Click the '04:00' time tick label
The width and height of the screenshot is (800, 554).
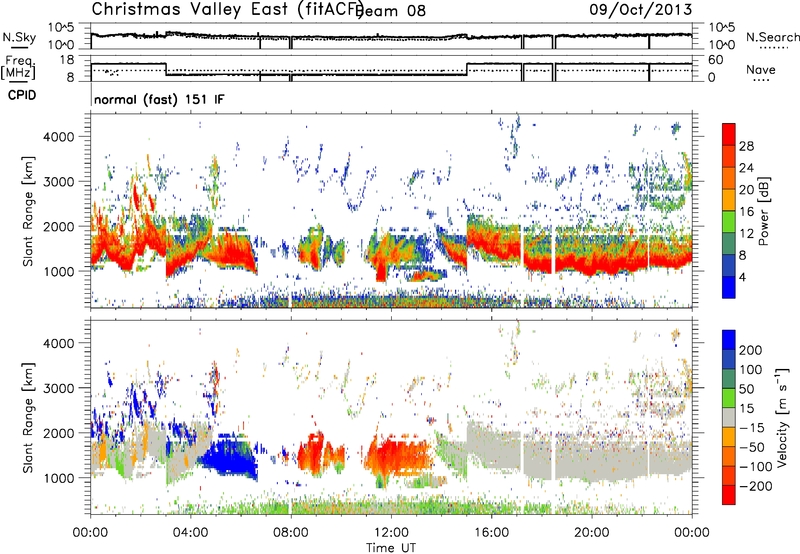coord(190,532)
